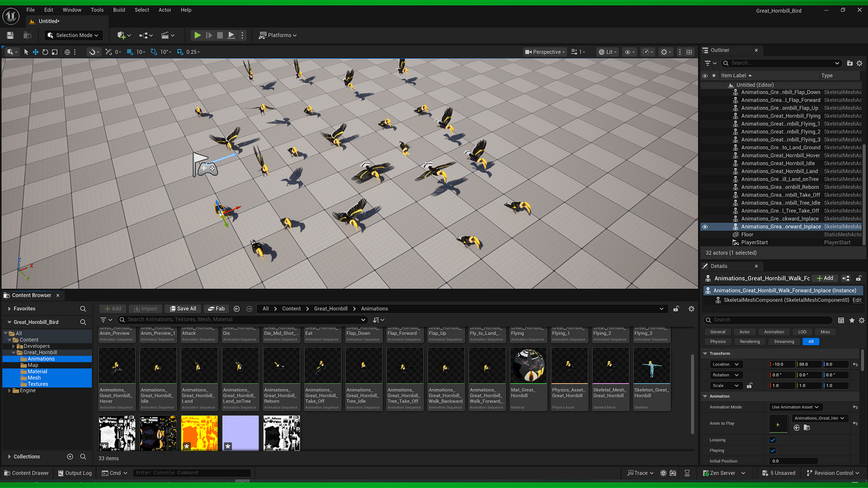Open the Edit menu

(x=49, y=10)
